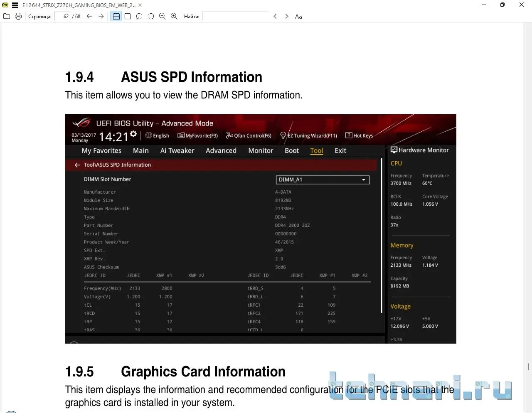The image size is (532, 413).
Task: Zoom out with the magnifier minus
Action: click(163, 16)
